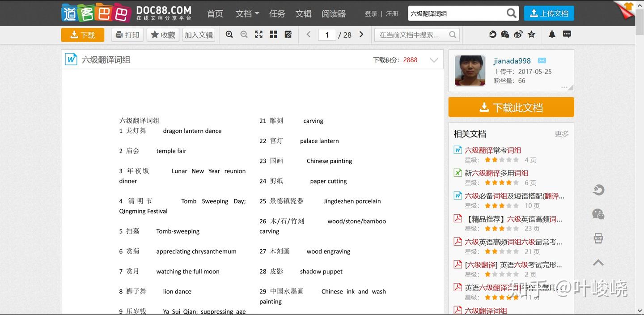
Task: Focus the top search box containing 六级翻译词组
Action: (x=456, y=13)
